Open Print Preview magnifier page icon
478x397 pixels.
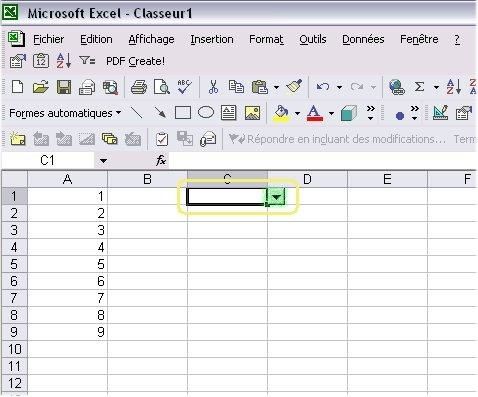tap(162, 87)
